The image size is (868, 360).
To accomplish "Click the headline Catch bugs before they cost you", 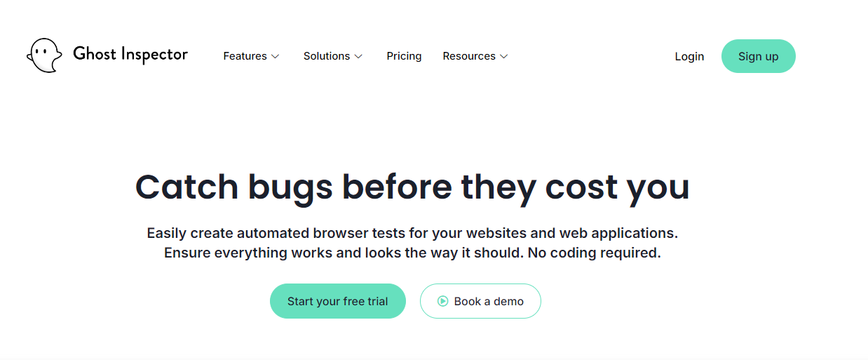I will [412, 187].
